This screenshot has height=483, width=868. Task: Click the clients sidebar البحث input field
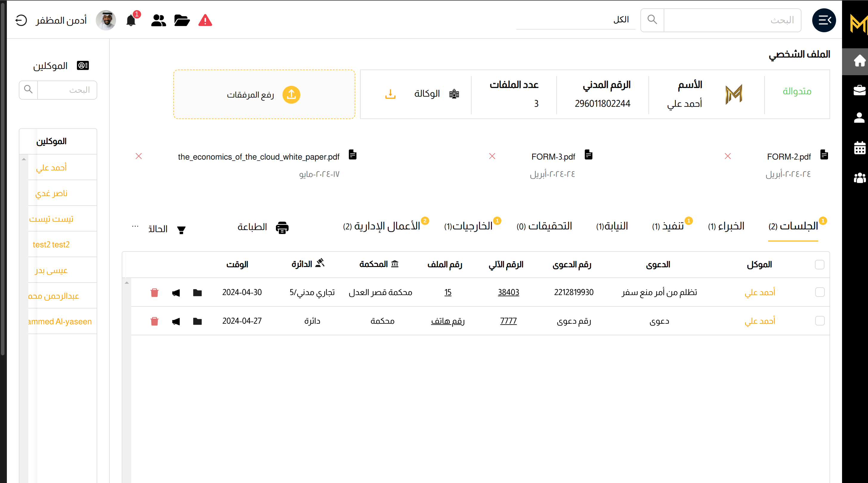coord(67,90)
